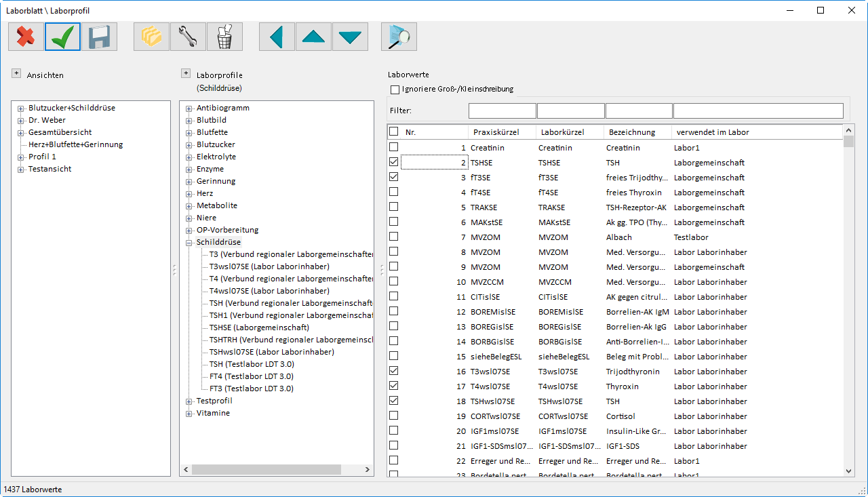Enable Ignoriere Groß-/Kleinschreibung checkbox
Viewport: 868px width, 497px height.
coord(395,90)
